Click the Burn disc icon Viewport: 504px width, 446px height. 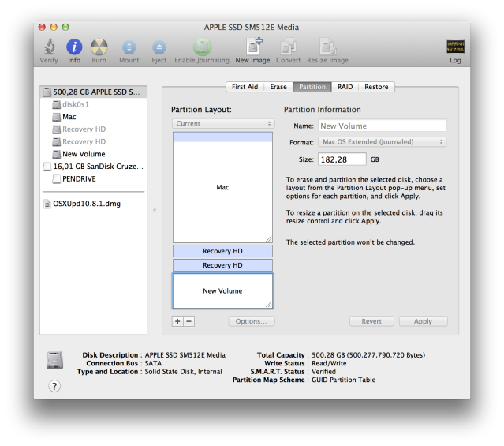[x=99, y=47]
